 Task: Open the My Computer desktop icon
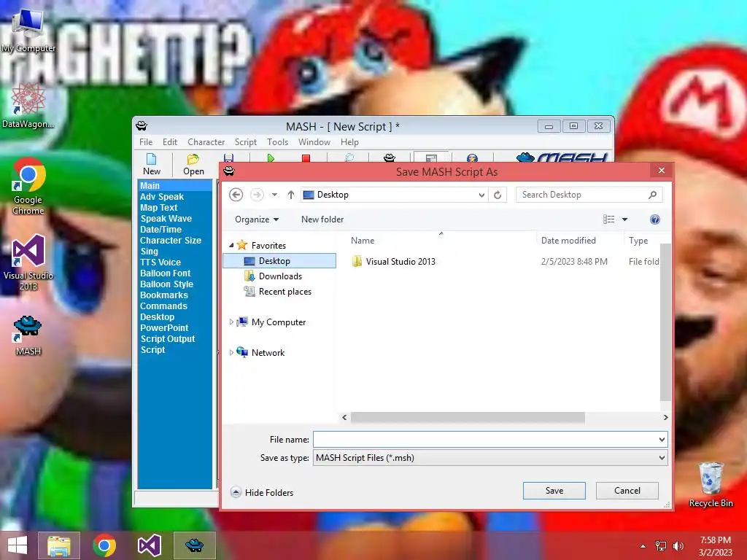[28, 31]
